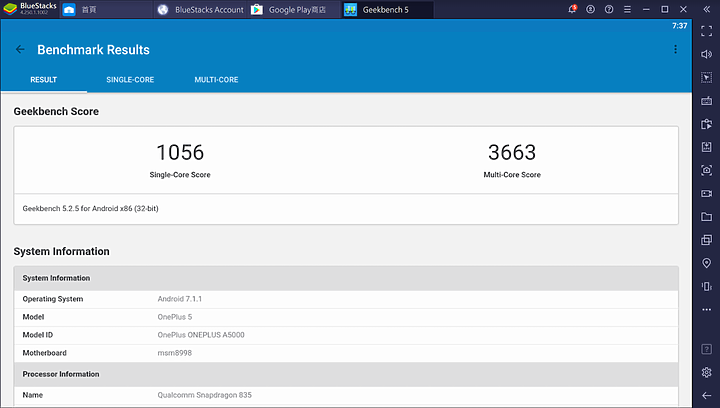Select the Geekbench 5 tab
The height and width of the screenshot is (408, 720).
[388, 10]
